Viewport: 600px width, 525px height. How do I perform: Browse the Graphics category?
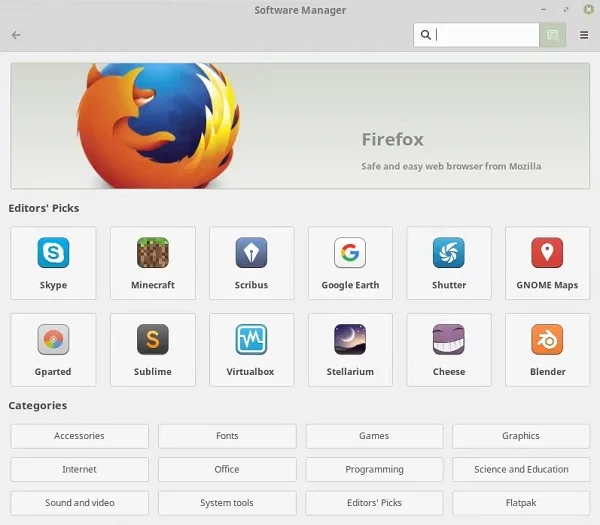(521, 436)
